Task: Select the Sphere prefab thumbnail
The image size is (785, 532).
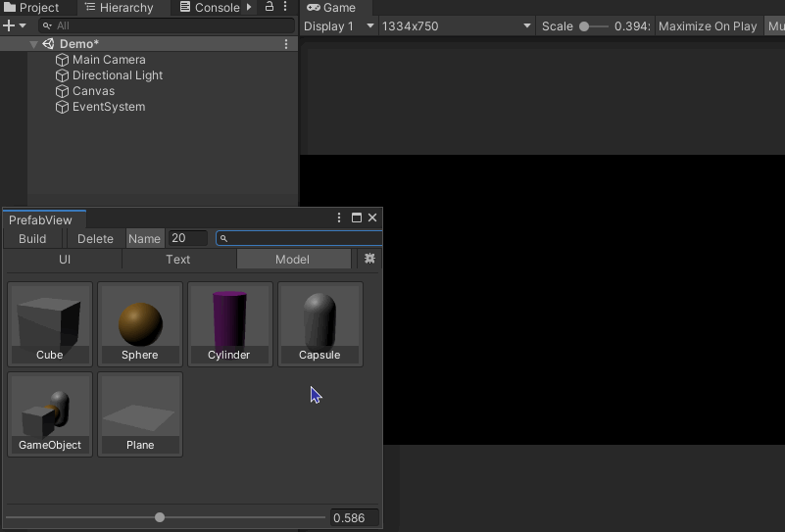Action: (x=140, y=323)
